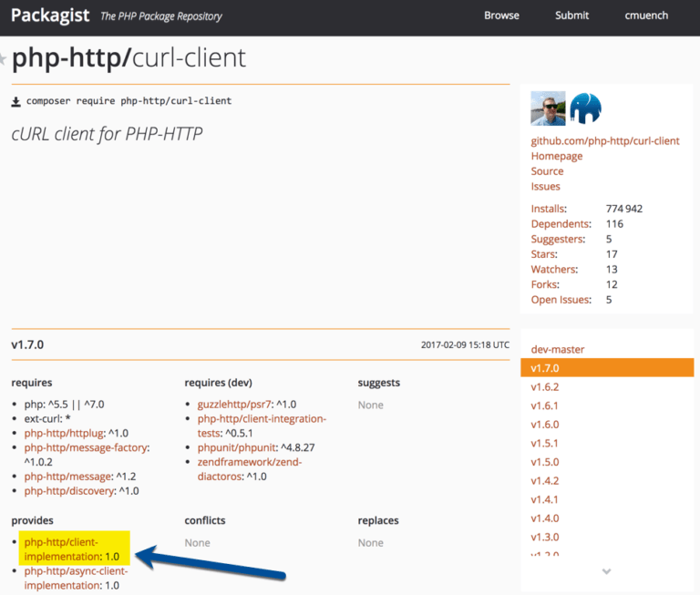The width and height of the screenshot is (700, 595).
Task: Open the Browse menu item
Action: click(x=501, y=15)
